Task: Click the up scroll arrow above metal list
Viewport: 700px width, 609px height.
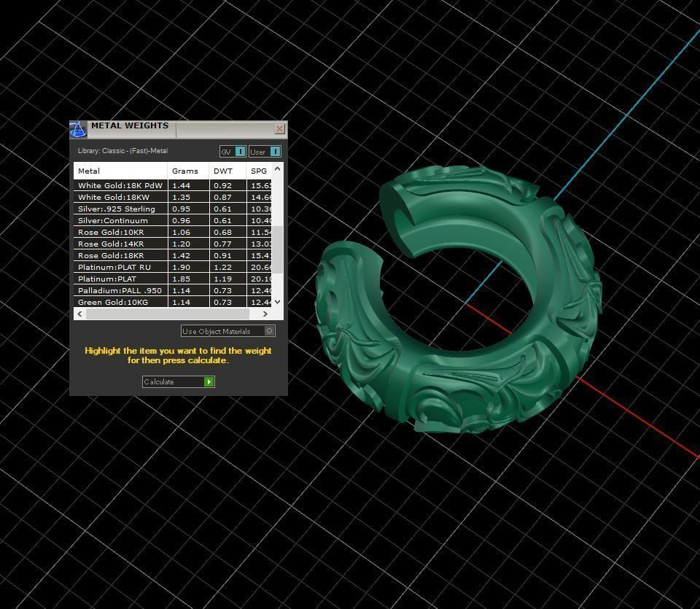Action: pos(278,170)
